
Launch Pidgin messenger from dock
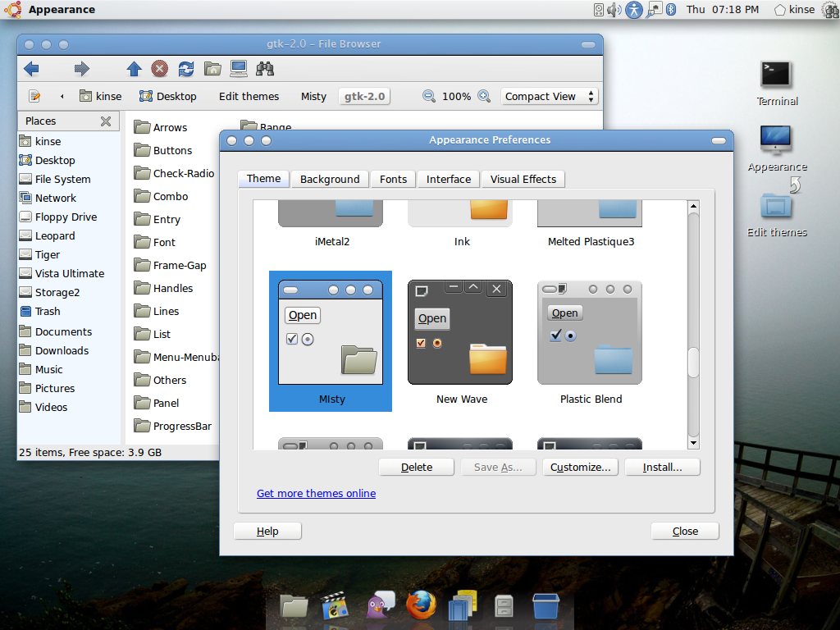click(x=381, y=605)
